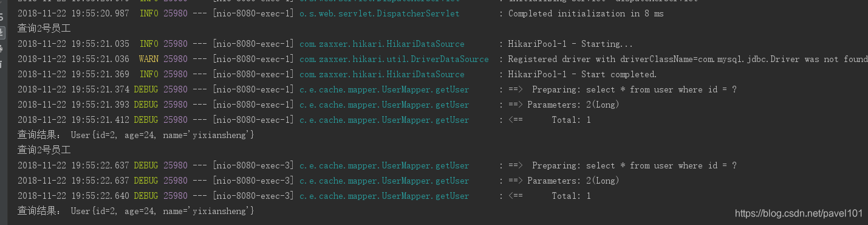Click UserMapper.getUser logger in the 19:55:21.393 row
This screenshot has width=868, height=225.
384,105
